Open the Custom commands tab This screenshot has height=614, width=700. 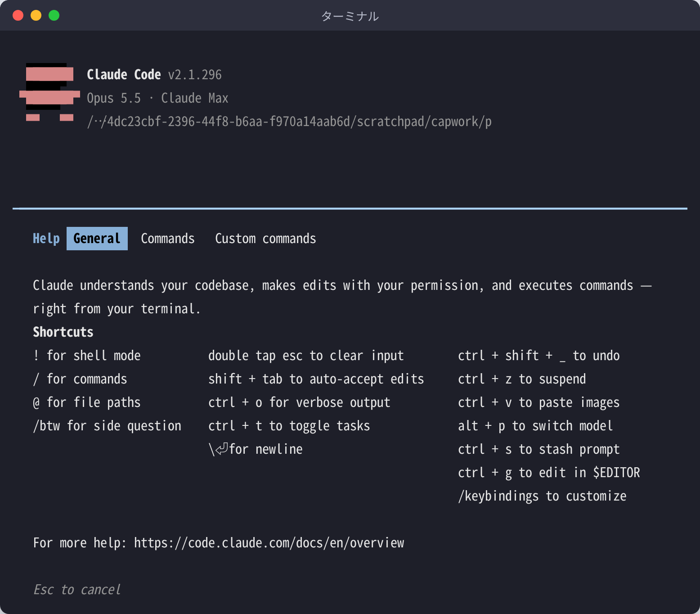tap(265, 239)
